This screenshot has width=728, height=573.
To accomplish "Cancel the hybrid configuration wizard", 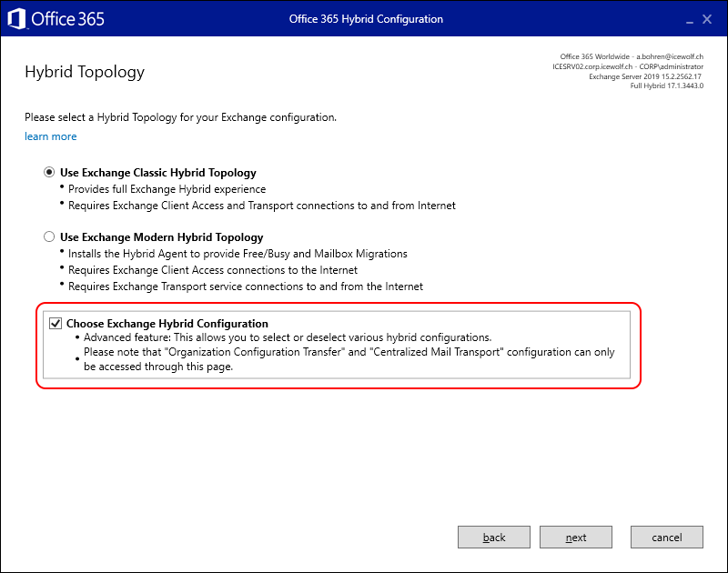I will pos(667,538).
